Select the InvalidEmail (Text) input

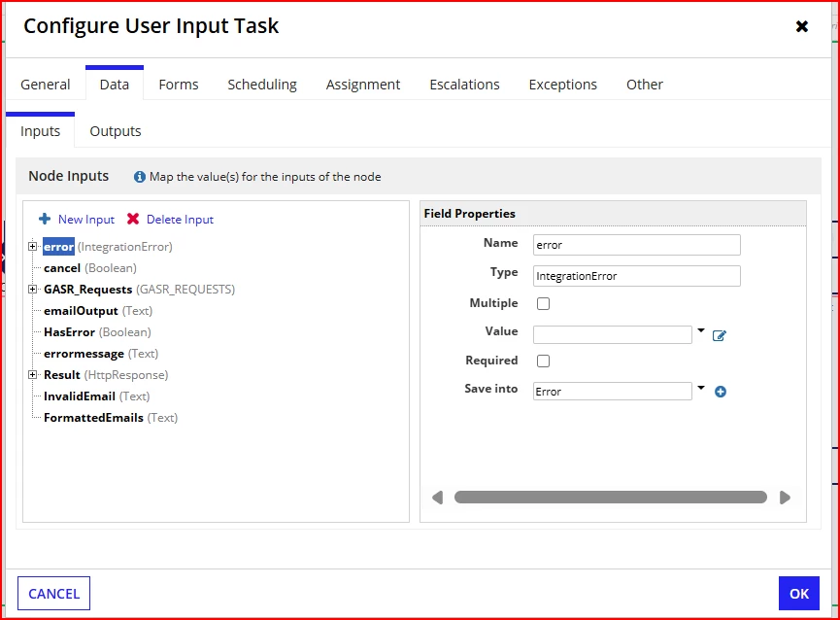click(x=97, y=396)
